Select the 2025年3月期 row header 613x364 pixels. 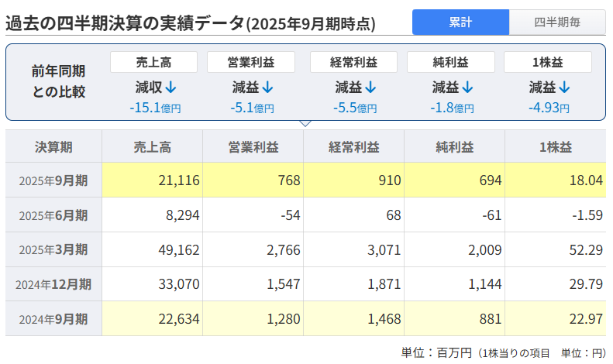point(53,249)
